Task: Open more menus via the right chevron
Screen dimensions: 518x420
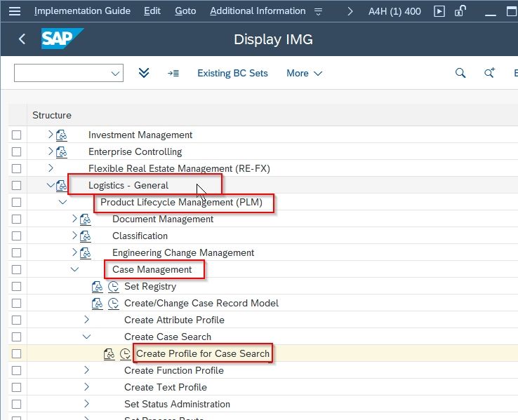Action: pyautogui.click(x=350, y=11)
